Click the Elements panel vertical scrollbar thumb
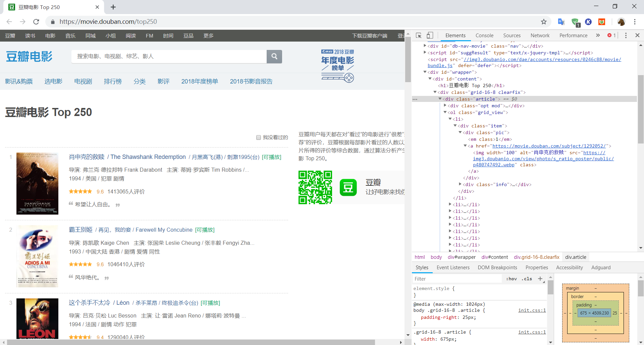This screenshot has width=644, height=345. pos(641,109)
